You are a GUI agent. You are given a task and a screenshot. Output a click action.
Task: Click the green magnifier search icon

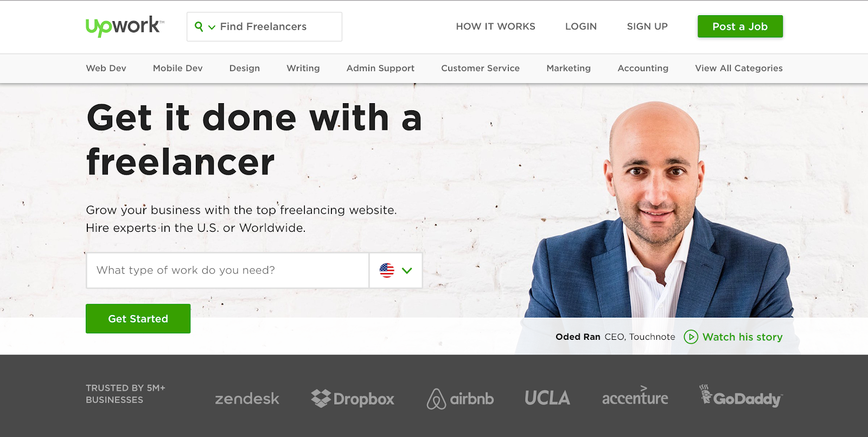click(x=199, y=27)
